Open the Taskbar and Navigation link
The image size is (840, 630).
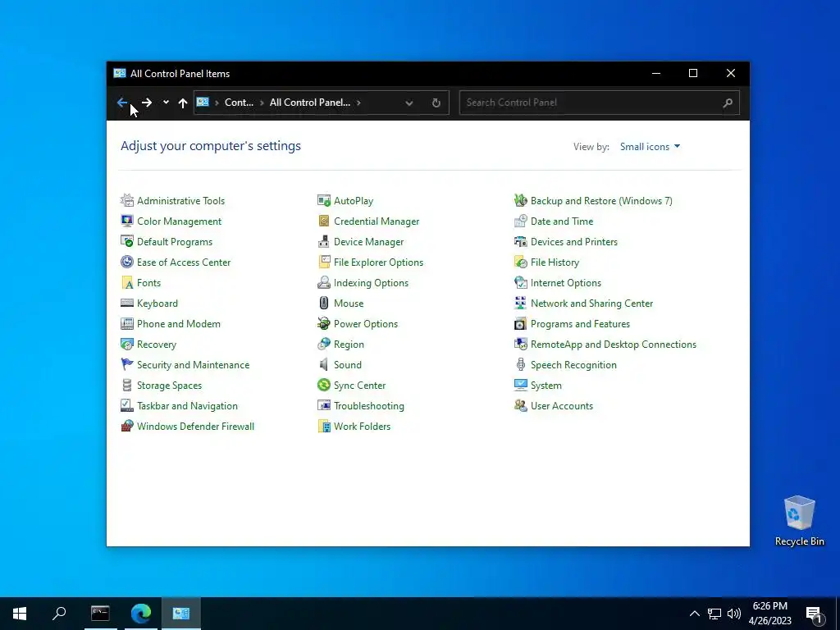tap(187, 406)
